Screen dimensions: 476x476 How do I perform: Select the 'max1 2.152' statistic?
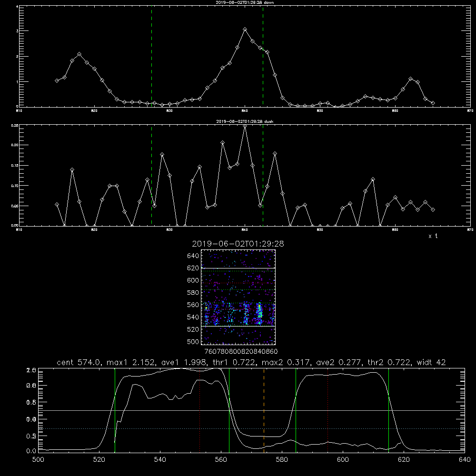pyautogui.click(x=131, y=362)
